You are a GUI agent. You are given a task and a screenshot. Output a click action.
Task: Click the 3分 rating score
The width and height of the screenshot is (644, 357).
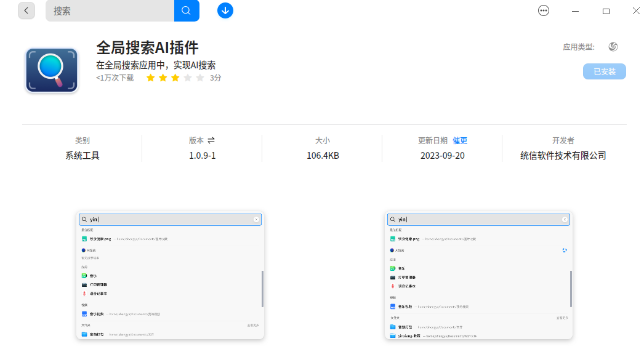click(x=215, y=78)
